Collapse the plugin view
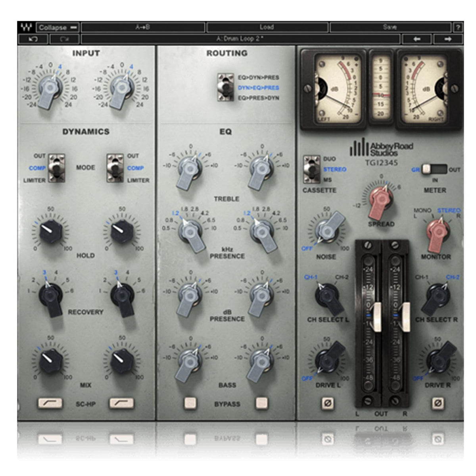 click(58, 27)
